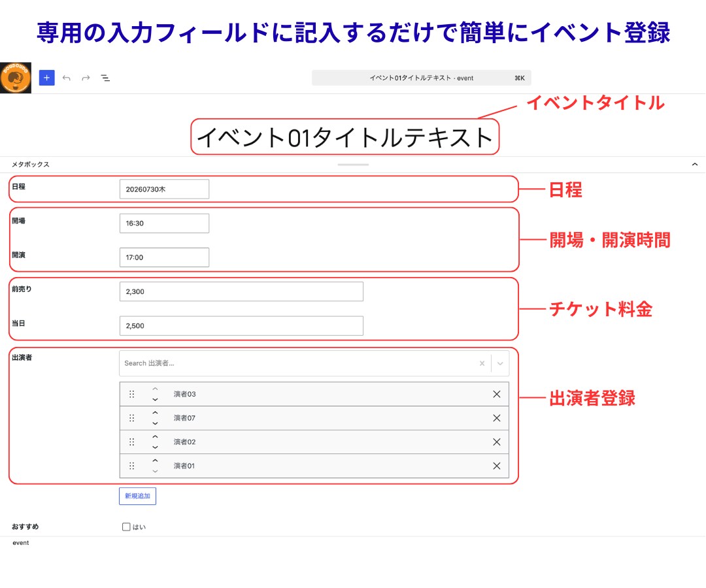The width and height of the screenshot is (706, 588).
Task: Click the メタボックス heading text
Action: [31, 164]
